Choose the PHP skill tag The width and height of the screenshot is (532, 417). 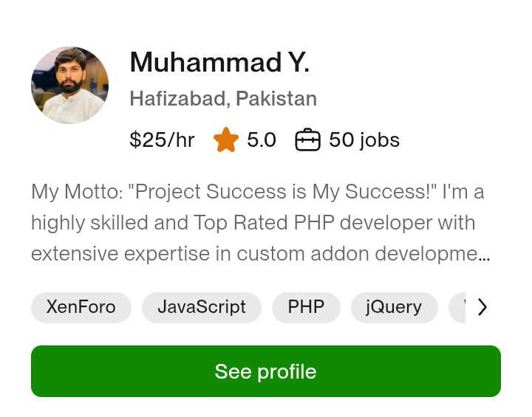pyautogui.click(x=306, y=307)
